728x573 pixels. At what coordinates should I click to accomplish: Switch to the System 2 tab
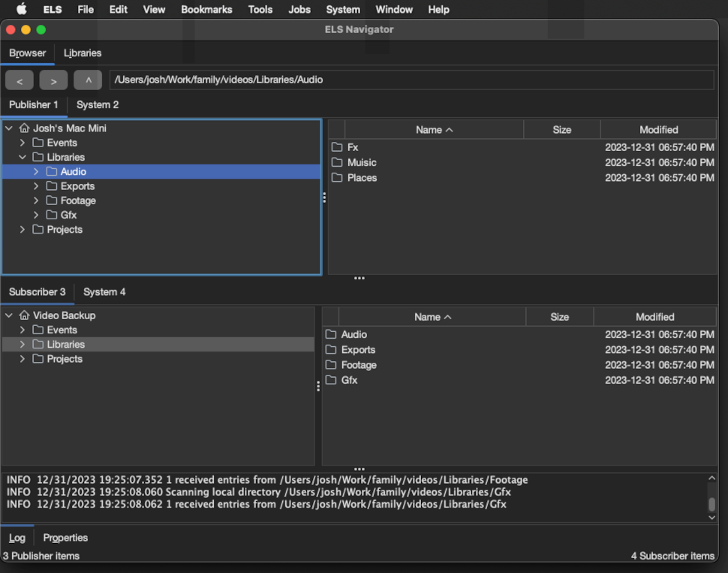[x=98, y=105]
